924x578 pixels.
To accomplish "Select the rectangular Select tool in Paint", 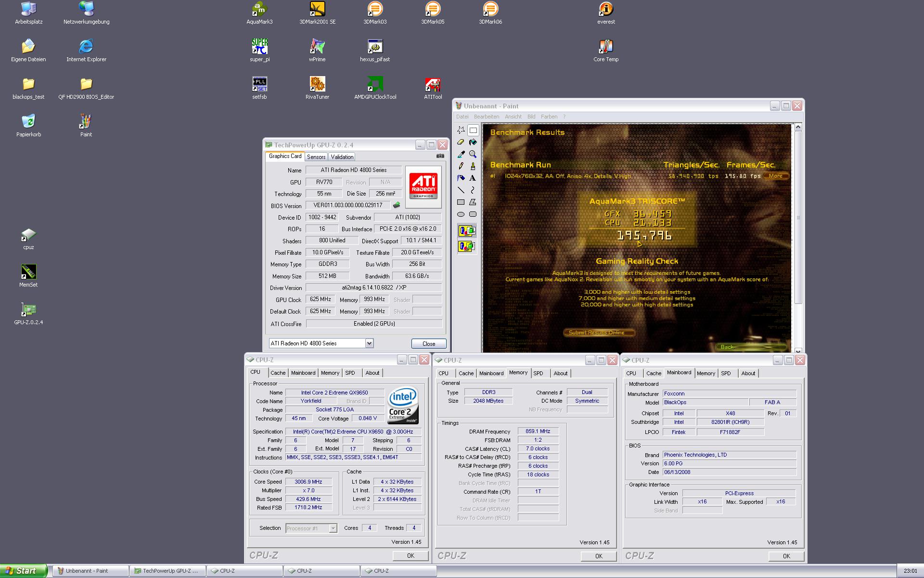I will click(473, 130).
